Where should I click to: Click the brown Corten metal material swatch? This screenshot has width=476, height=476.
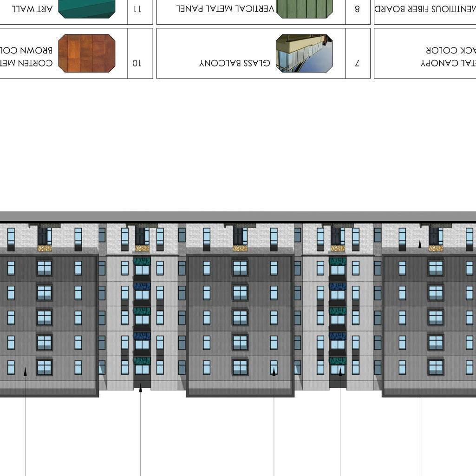87,53
